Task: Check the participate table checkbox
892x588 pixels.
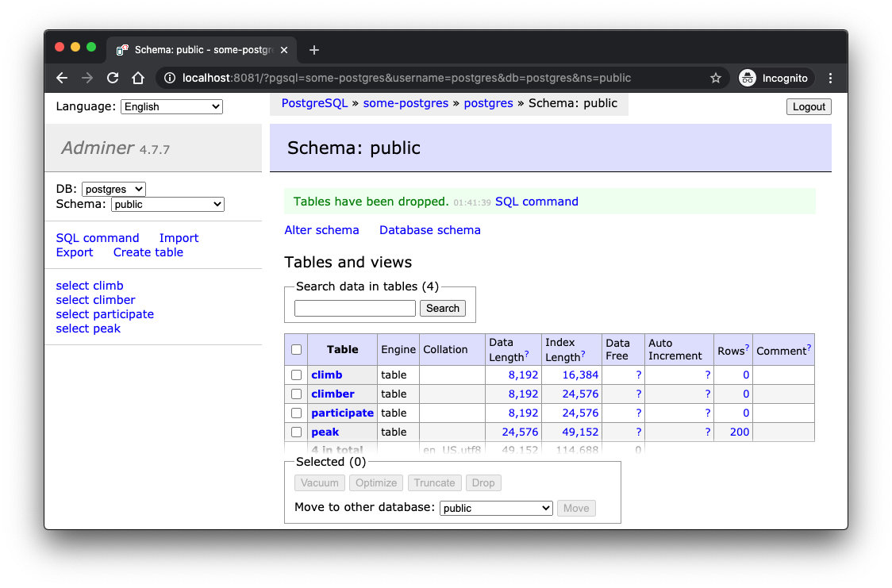Action: tap(296, 413)
